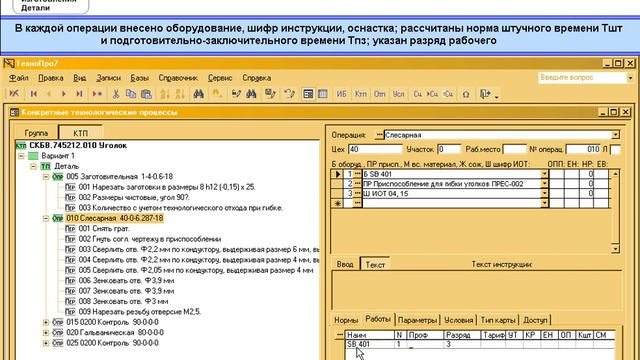Collapse operation 010 Слесарная node
Viewport: 640px width, 360px height.
[46, 218]
